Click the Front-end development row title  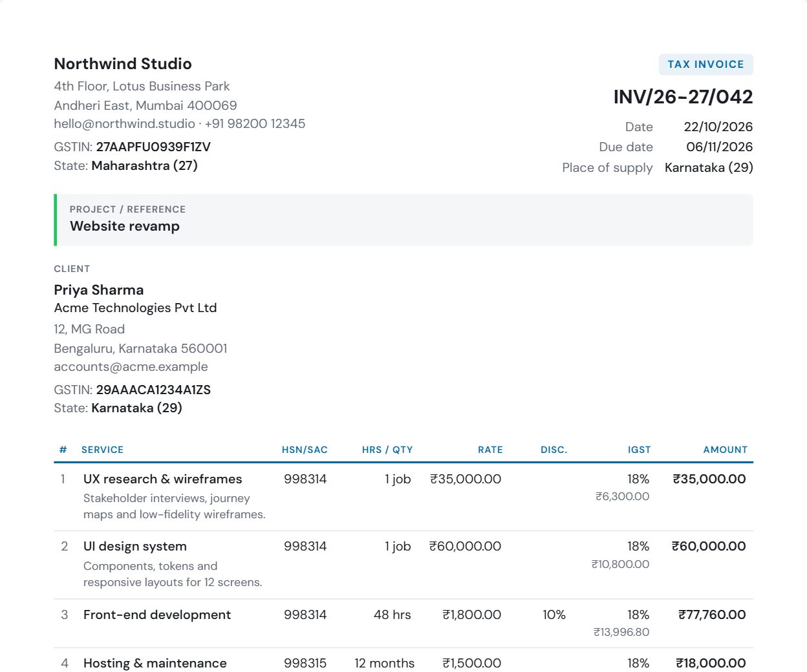157,614
